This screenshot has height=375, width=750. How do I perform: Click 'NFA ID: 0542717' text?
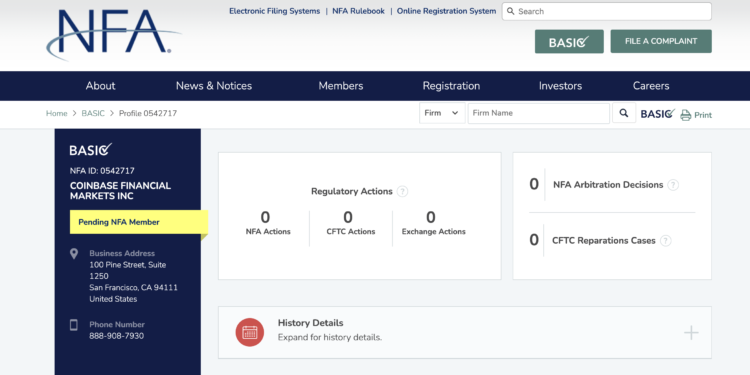pos(102,171)
